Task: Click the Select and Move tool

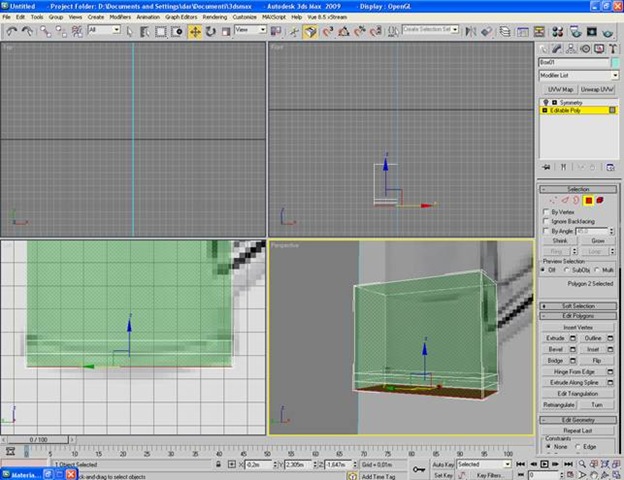Action: tap(195, 31)
